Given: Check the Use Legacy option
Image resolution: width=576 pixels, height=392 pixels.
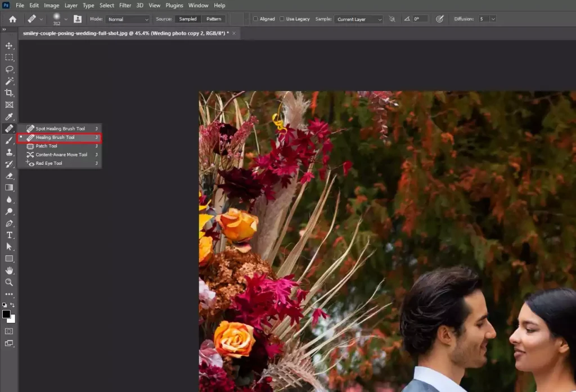Looking at the screenshot, I should pyautogui.click(x=281, y=19).
